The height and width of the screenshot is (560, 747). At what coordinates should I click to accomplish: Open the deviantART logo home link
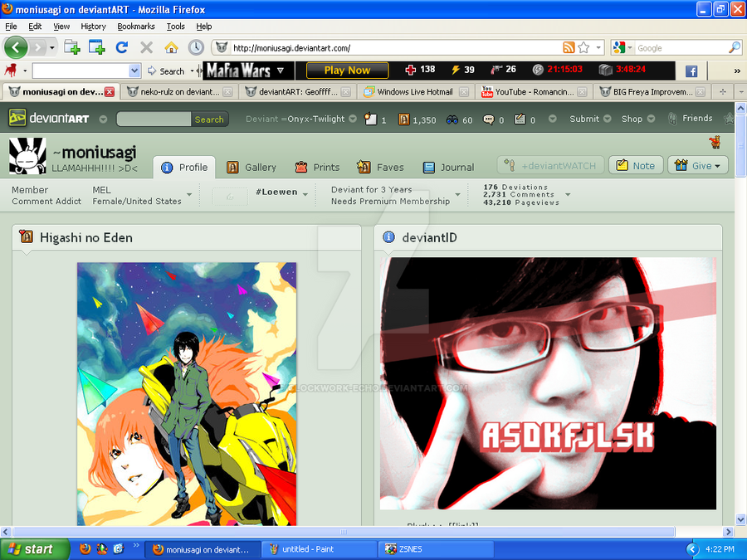50,118
